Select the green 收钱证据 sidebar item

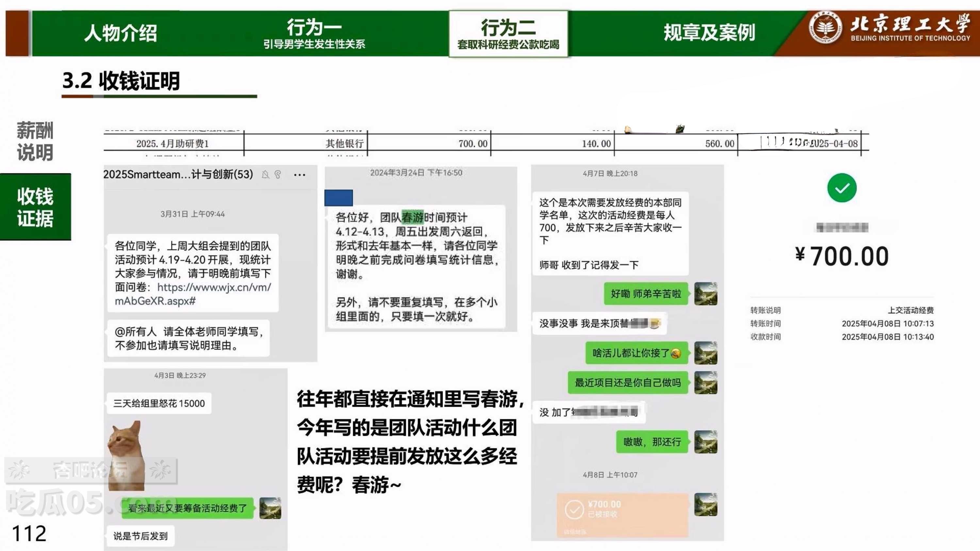35,207
